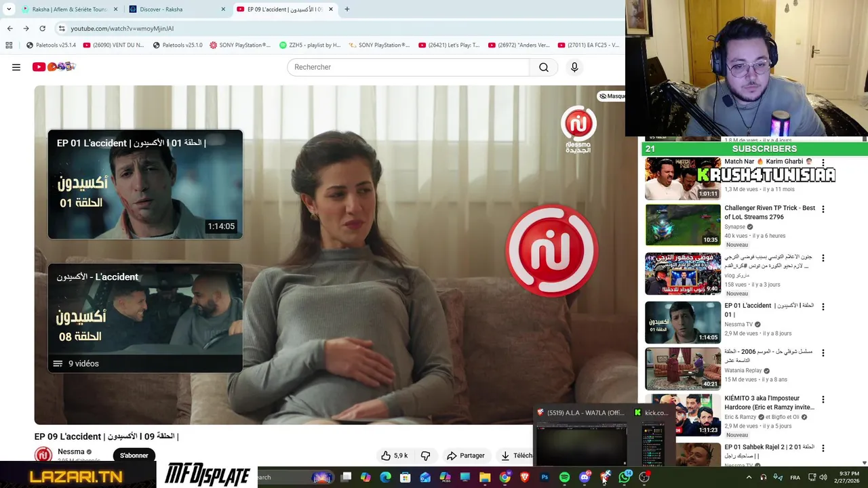This screenshot has width=868, height=488.
Task: Open EP 01 L'accident suggested video thumbnail
Action: point(683,322)
